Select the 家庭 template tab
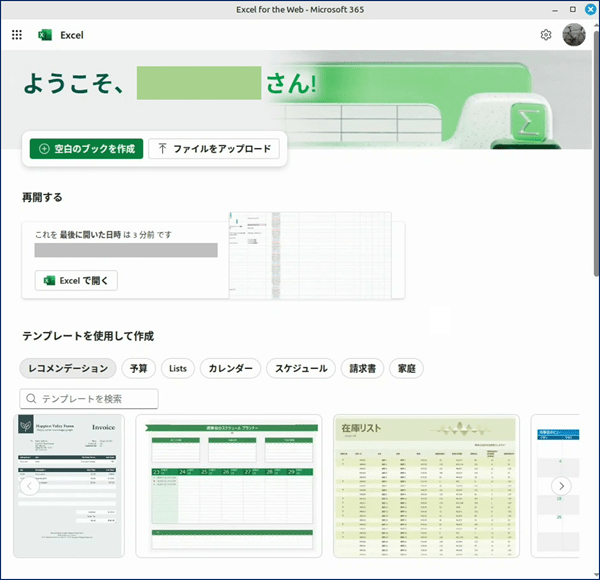 [406, 368]
